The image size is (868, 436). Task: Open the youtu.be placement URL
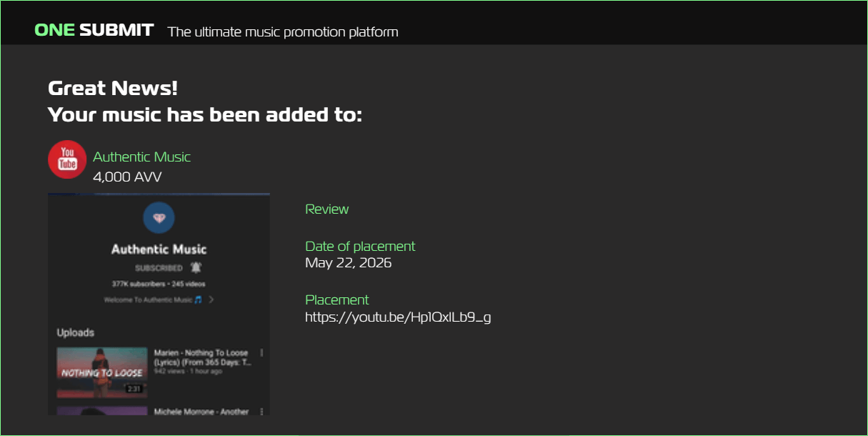[398, 317]
